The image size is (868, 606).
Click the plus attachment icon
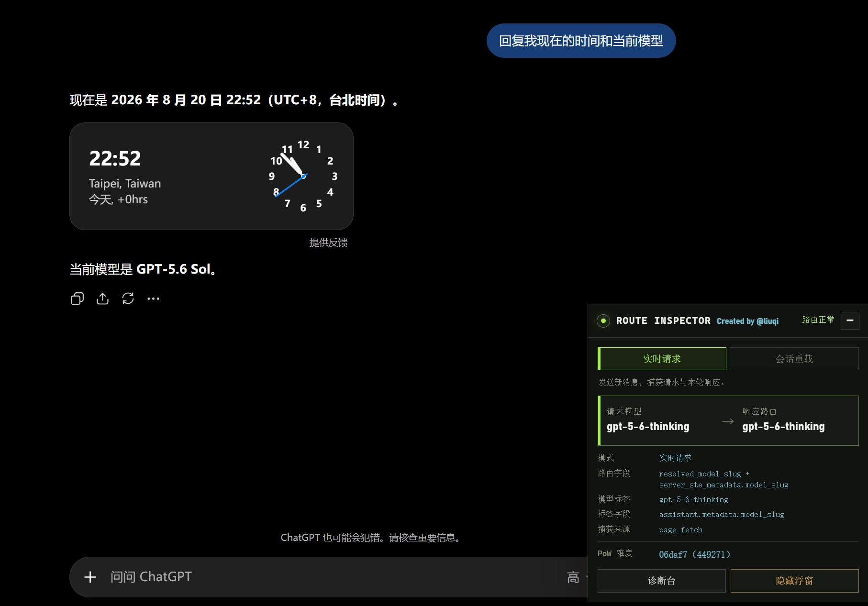[x=90, y=577]
